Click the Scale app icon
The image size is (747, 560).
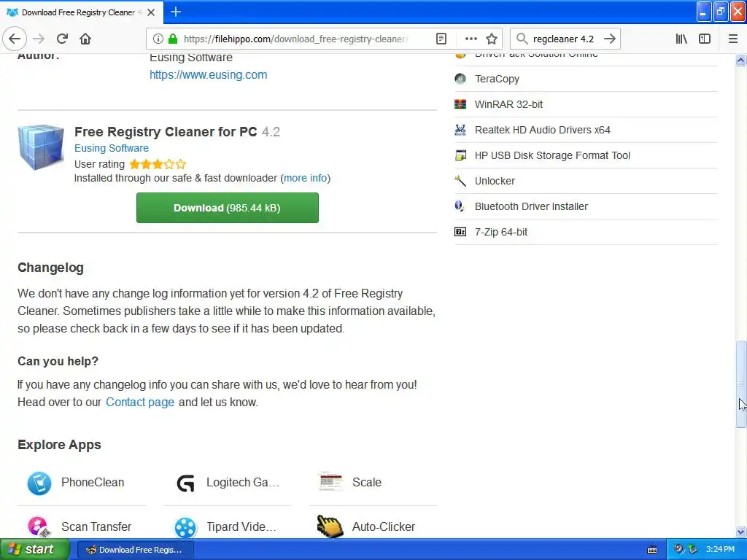tap(330, 482)
